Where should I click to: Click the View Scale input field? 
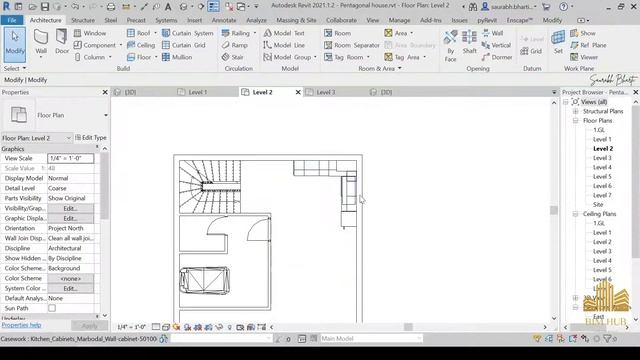coord(70,158)
